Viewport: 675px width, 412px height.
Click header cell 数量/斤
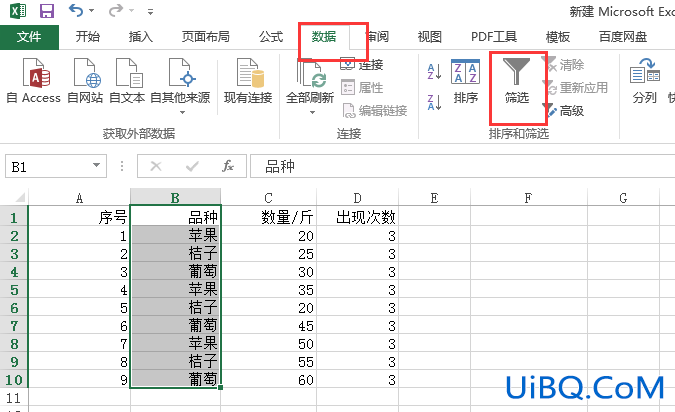269,217
